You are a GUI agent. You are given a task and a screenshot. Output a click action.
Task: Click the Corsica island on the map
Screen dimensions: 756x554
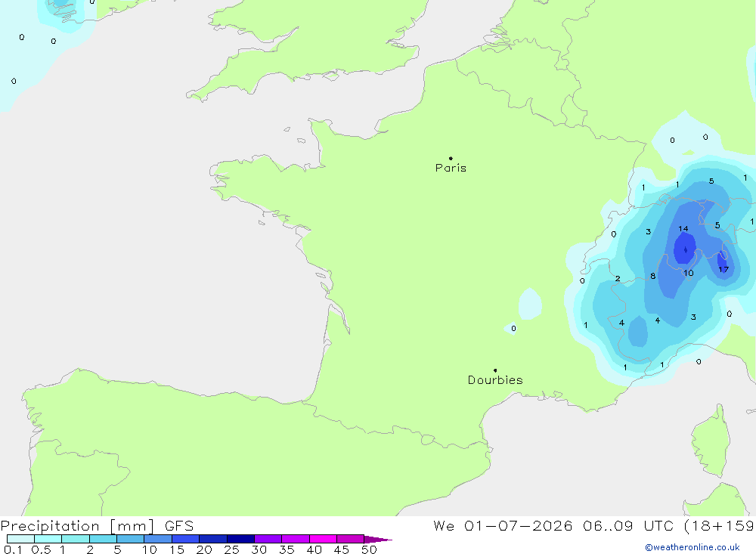tap(711, 441)
